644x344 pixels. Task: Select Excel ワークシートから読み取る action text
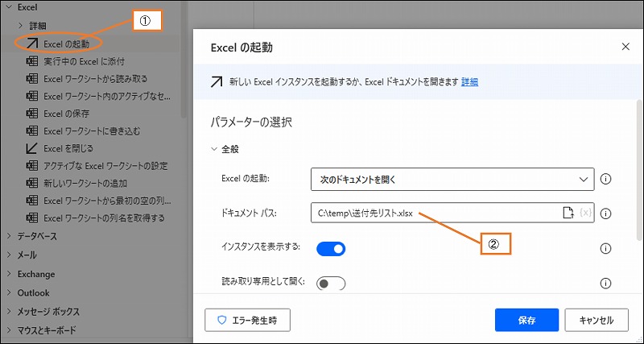point(95,78)
